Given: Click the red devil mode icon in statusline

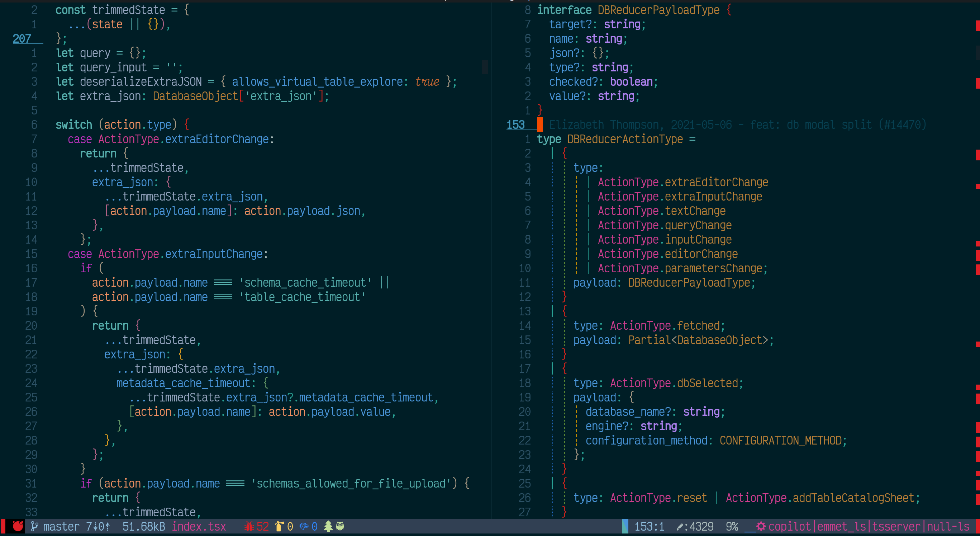Looking at the screenshot, I should click(18, 526).
